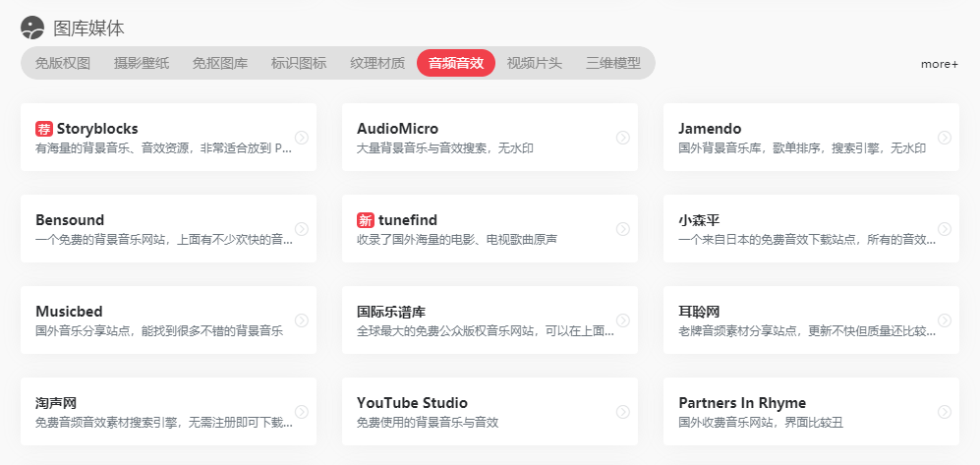Open the Musicbed title link
This screenshot has width=980, height=465.
(69, 312)
